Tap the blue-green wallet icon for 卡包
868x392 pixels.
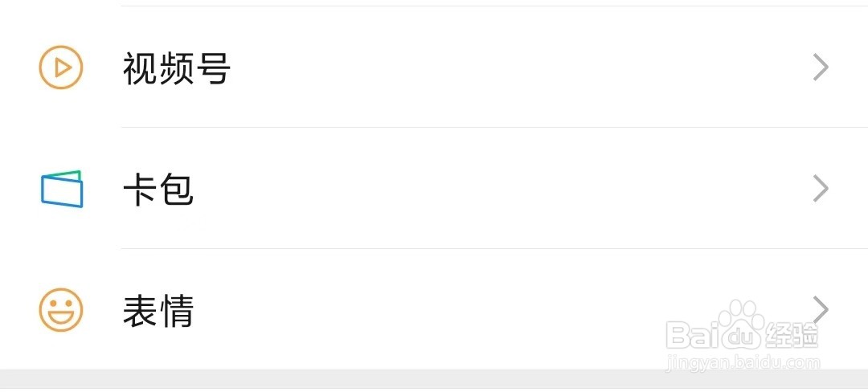[62, 189]
